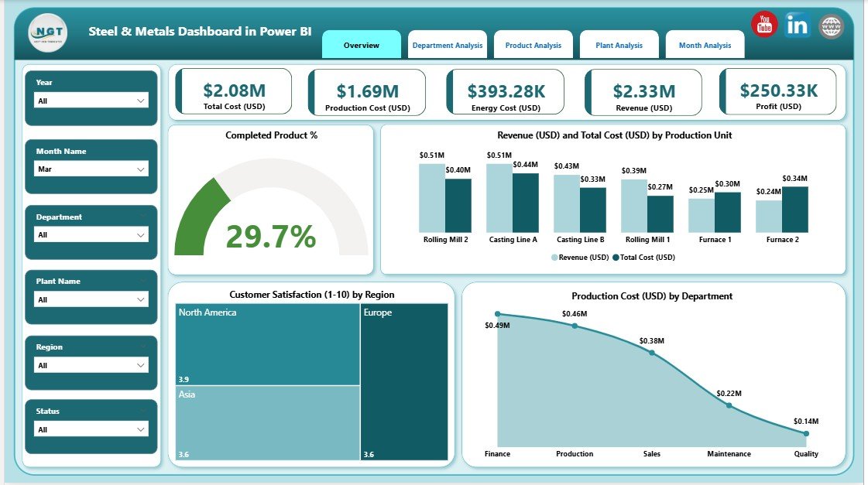This screenshot has width=868, height=485.
Task: Select North America treemap tile
Action: tap(267, 344)
